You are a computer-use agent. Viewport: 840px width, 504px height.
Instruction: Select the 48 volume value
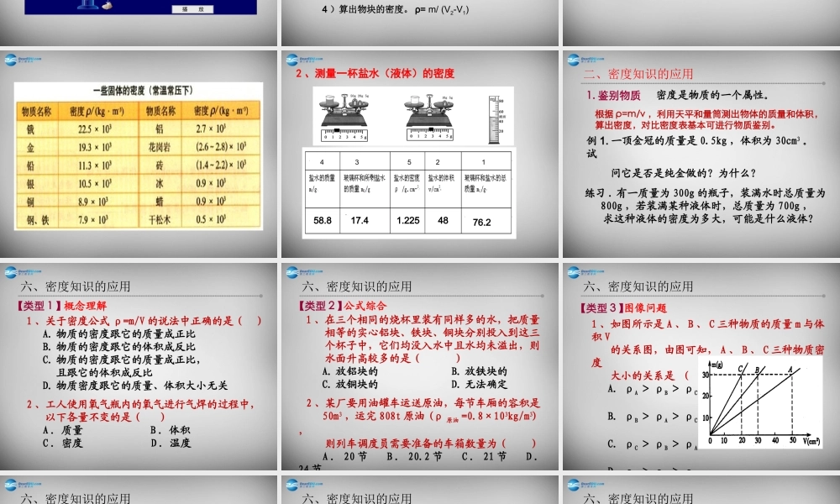(x=443, y=220)
